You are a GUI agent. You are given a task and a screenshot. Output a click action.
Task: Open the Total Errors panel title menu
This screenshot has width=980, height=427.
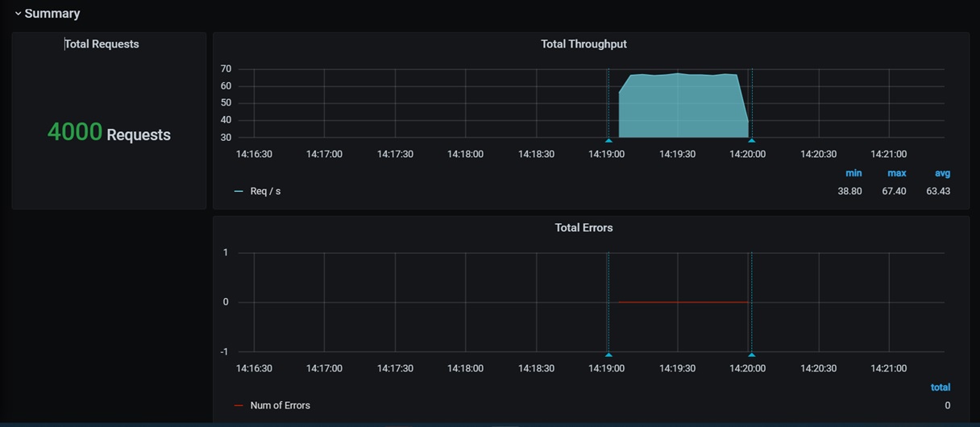coord(583,228)
